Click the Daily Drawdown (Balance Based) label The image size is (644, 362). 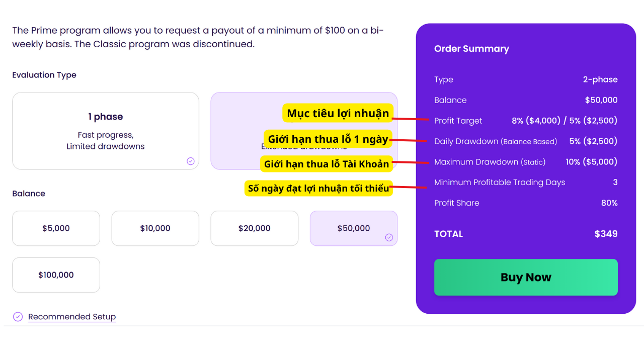coord(496,141)
